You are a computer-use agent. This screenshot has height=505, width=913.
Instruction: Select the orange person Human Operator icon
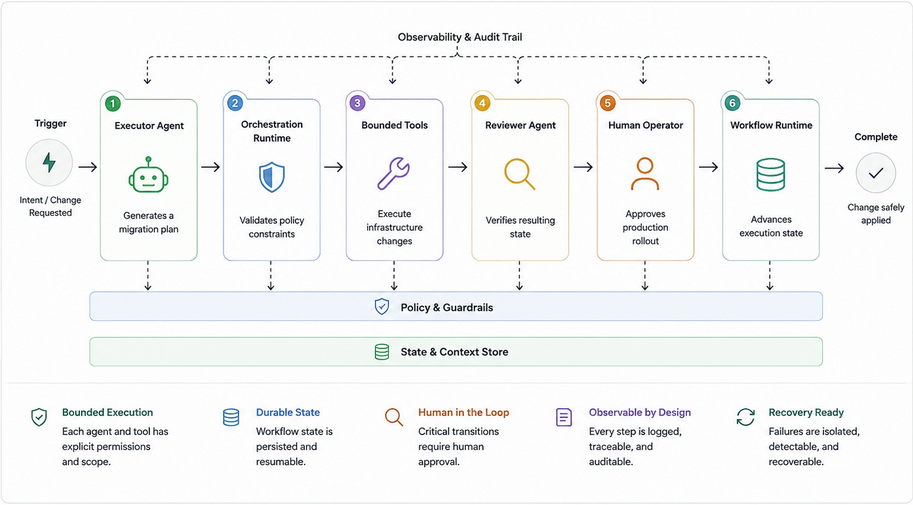645,174
